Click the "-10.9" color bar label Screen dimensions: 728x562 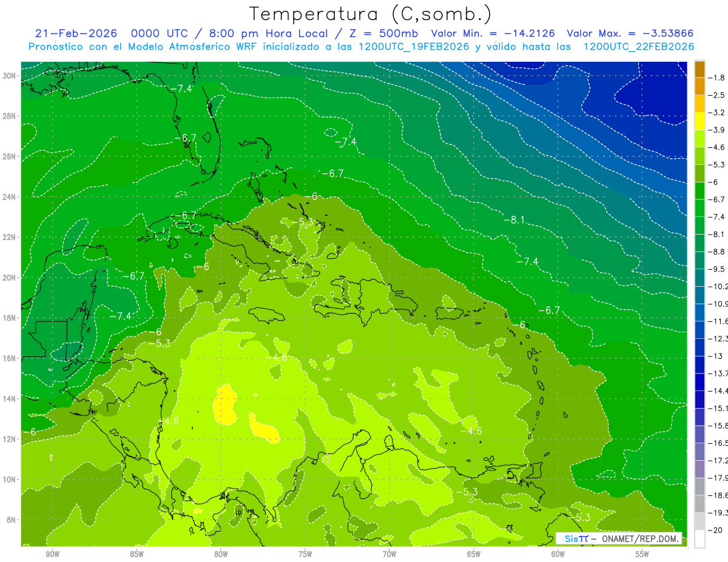tap(718, 304)
